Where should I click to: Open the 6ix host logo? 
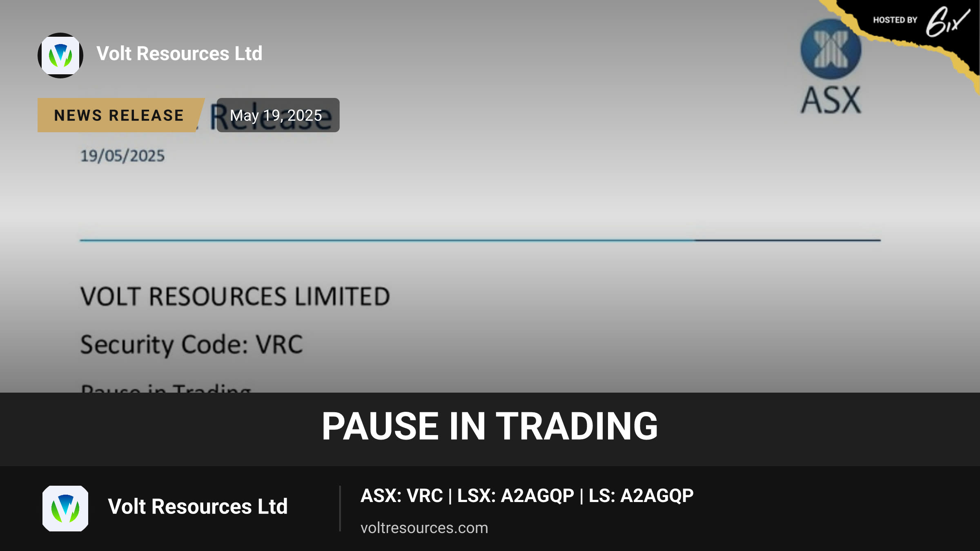point(947,22)
